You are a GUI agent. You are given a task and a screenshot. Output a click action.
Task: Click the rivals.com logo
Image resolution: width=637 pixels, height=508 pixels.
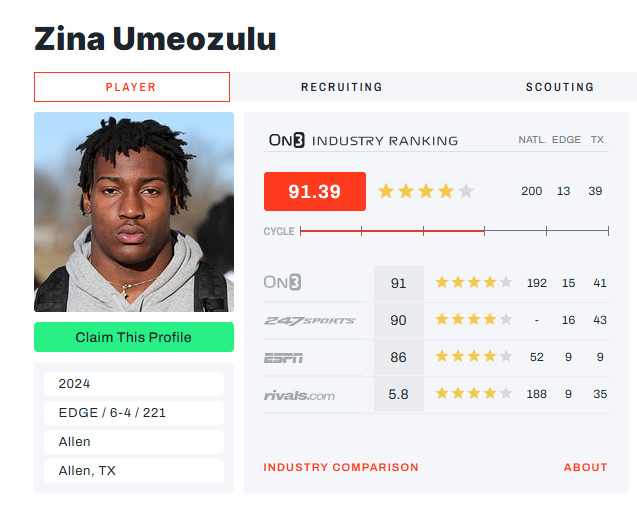[x=299, y=394]
